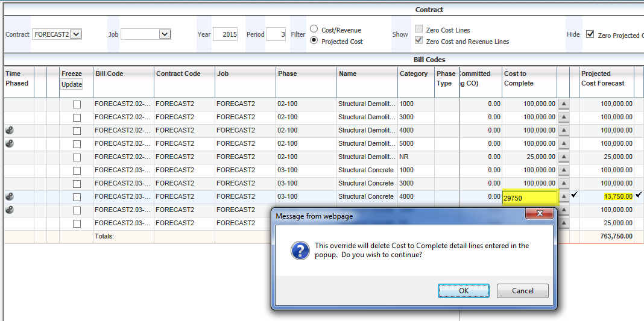
Task: Close the Message from webpage dialog
Action: click(x=540, y=214)
